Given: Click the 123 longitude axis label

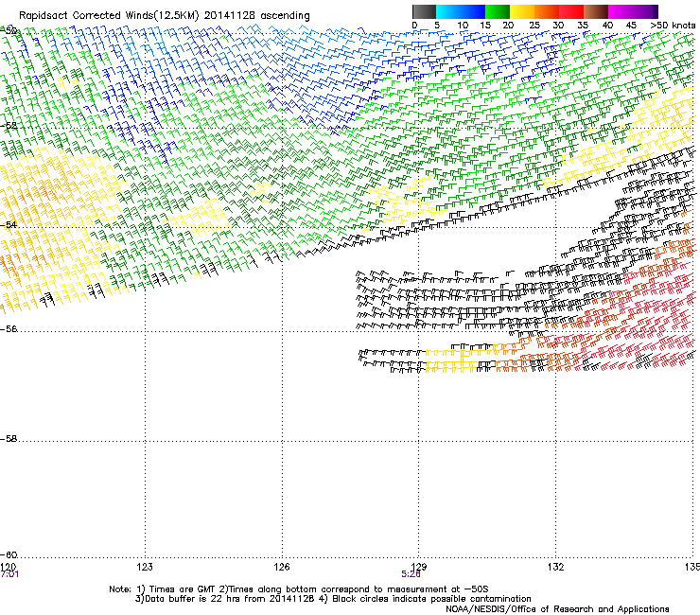Looking at the screenshot, I should coord(145,567).
